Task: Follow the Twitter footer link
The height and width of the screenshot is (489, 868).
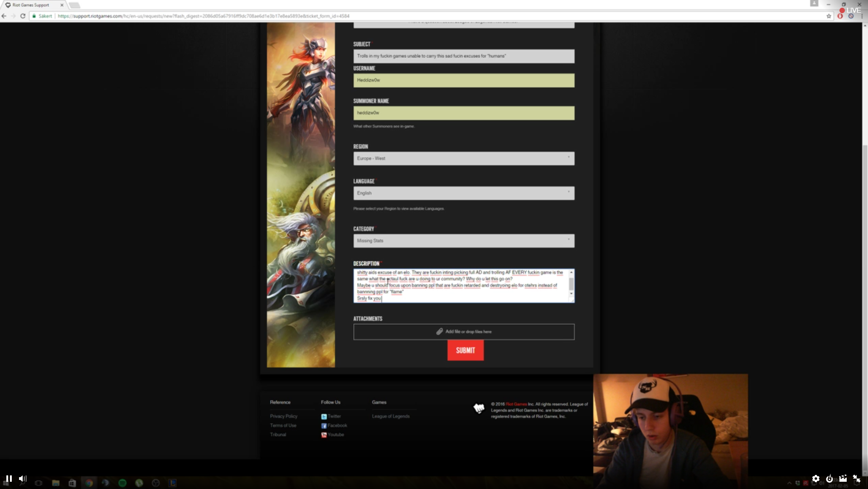Action: [x=331, y=416]
